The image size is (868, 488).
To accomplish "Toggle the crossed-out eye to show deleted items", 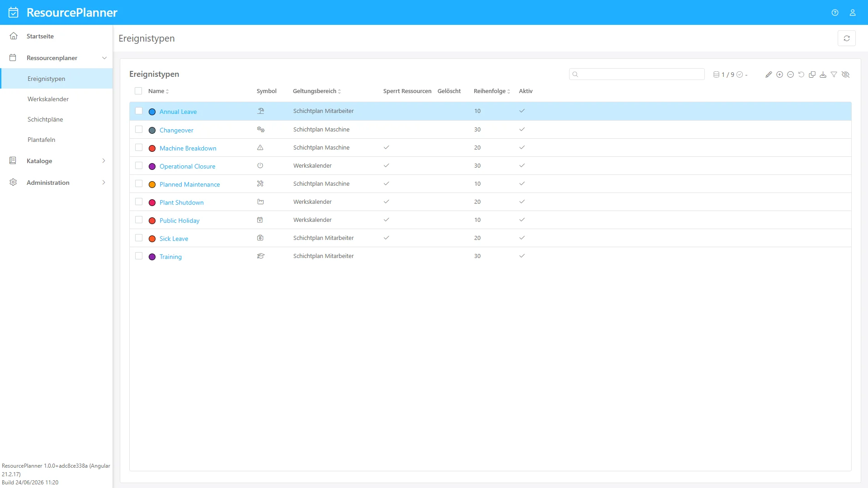I will [845, 75].
